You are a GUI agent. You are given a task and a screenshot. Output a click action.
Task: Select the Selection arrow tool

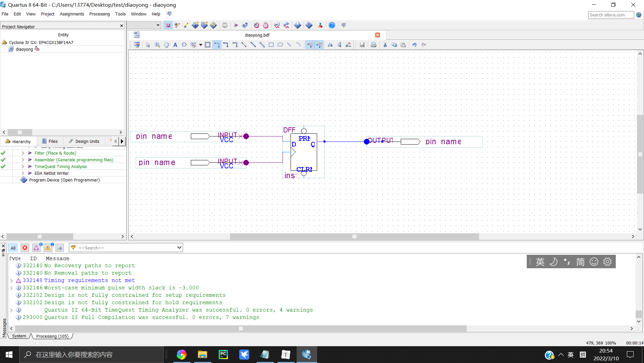[148, 45]
